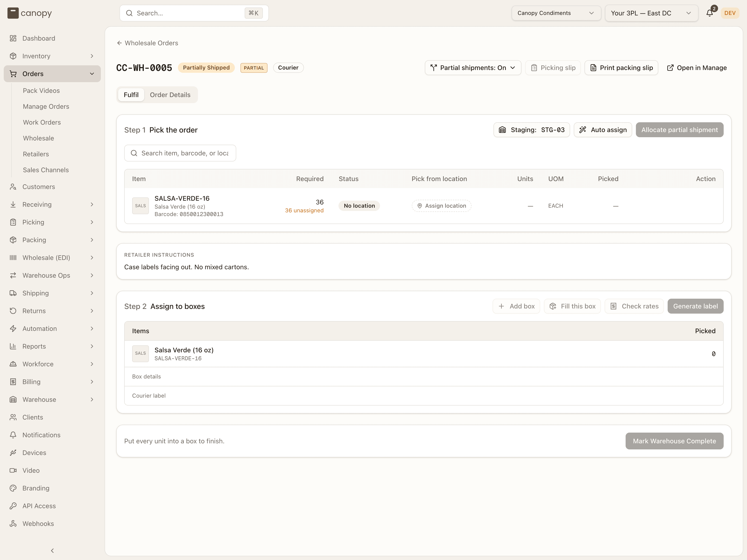Expand the Receiving sidebar section
The width and height of the screenshot is (747, 560).
52,204
